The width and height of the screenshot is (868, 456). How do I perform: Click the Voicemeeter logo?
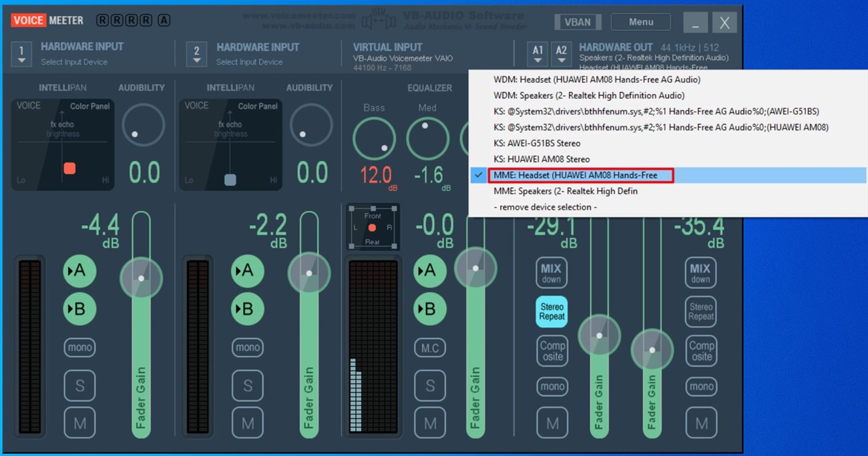pos(47,21)
